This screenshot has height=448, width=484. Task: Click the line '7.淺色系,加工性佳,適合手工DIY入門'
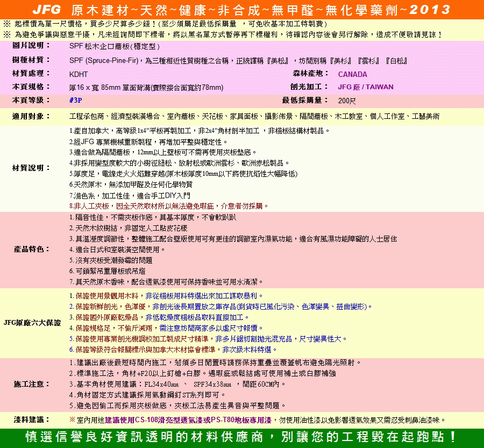point(130,196)
